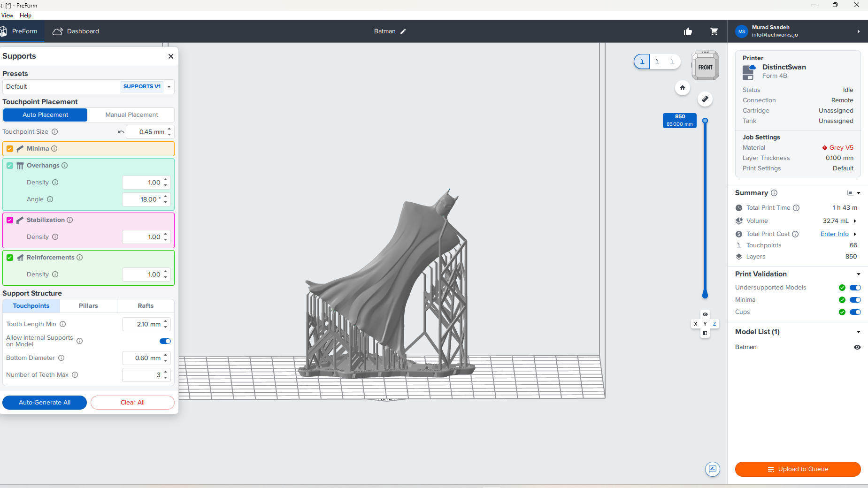Click the MS user avatar
The image size is (868, 488).
(741, 31)
